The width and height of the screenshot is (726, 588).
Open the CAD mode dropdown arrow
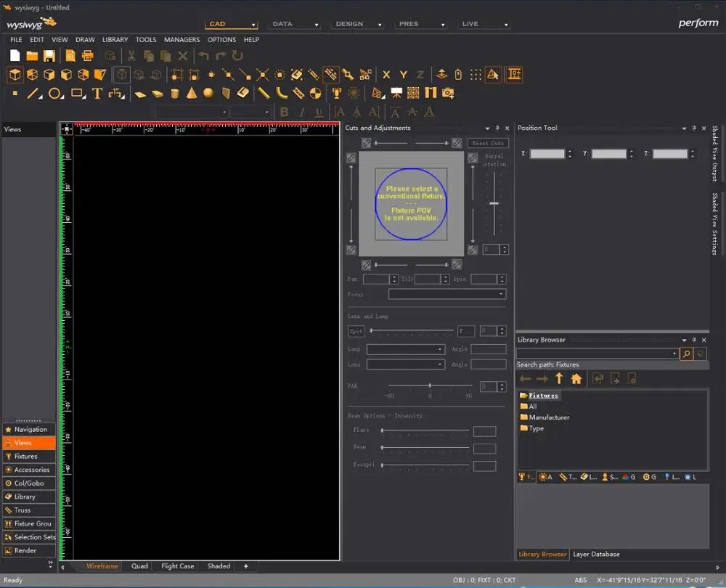click(253, 25)
